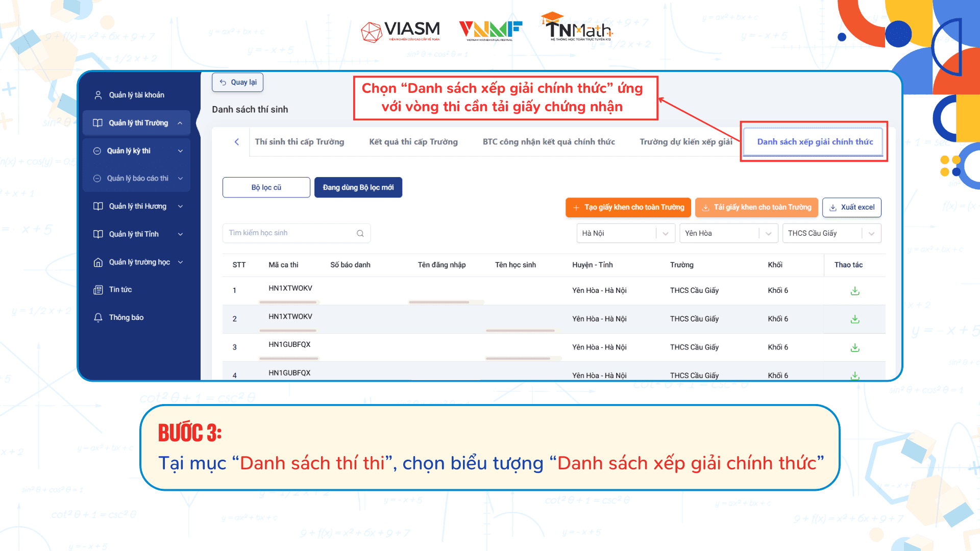Click the left arrow beside tabs

(237, 142)
